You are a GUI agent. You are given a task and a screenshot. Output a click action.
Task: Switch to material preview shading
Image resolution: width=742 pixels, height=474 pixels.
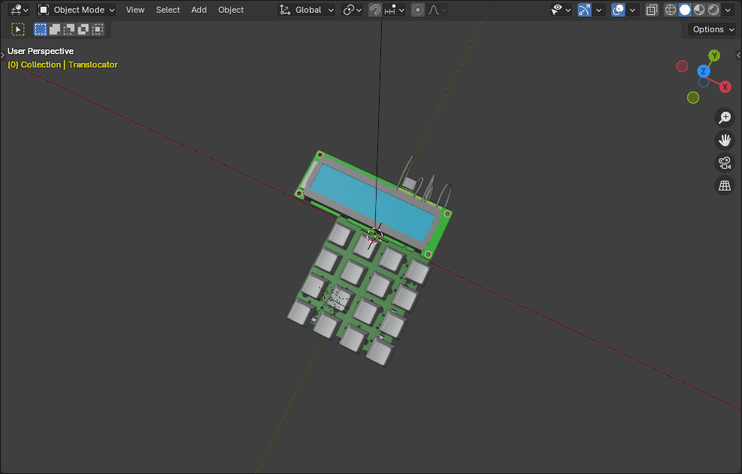(699, 10)
